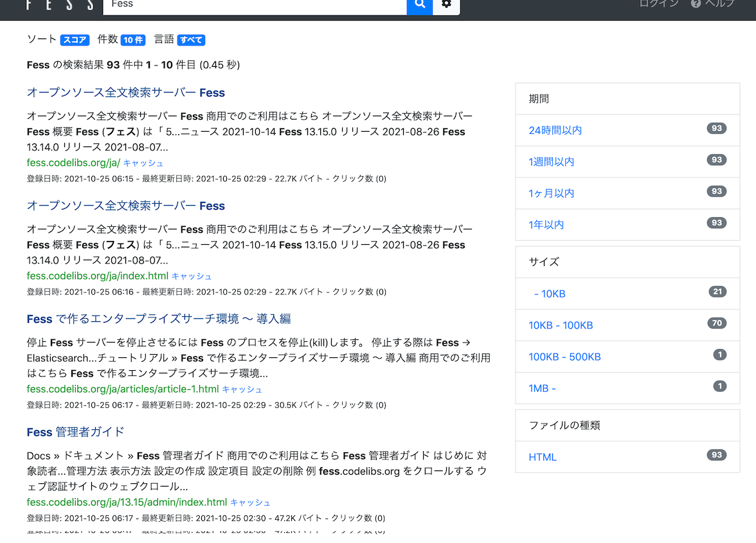The width and height of the screenshot is (756, 543).
Task: Open Fess 管理者ガイド result
Action: tap(75, 432)
